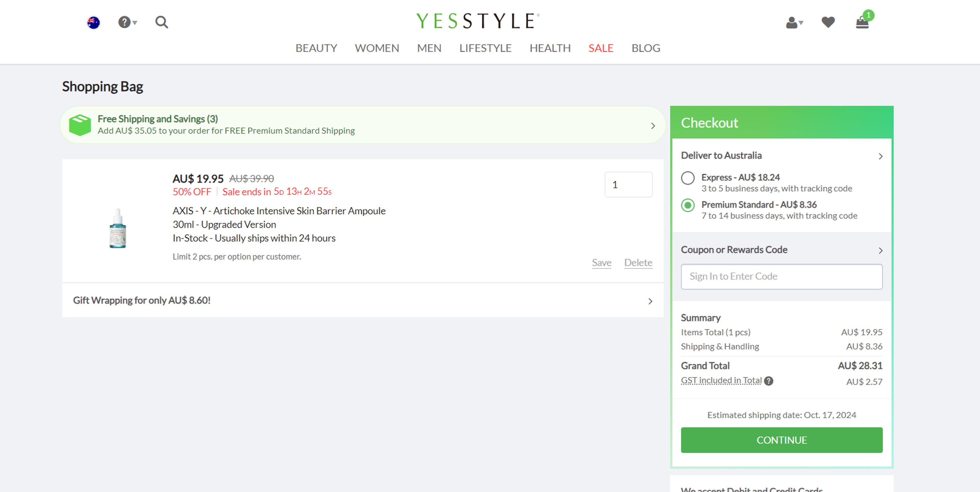Click '7 to 14 business days' description

coord(779,216)
